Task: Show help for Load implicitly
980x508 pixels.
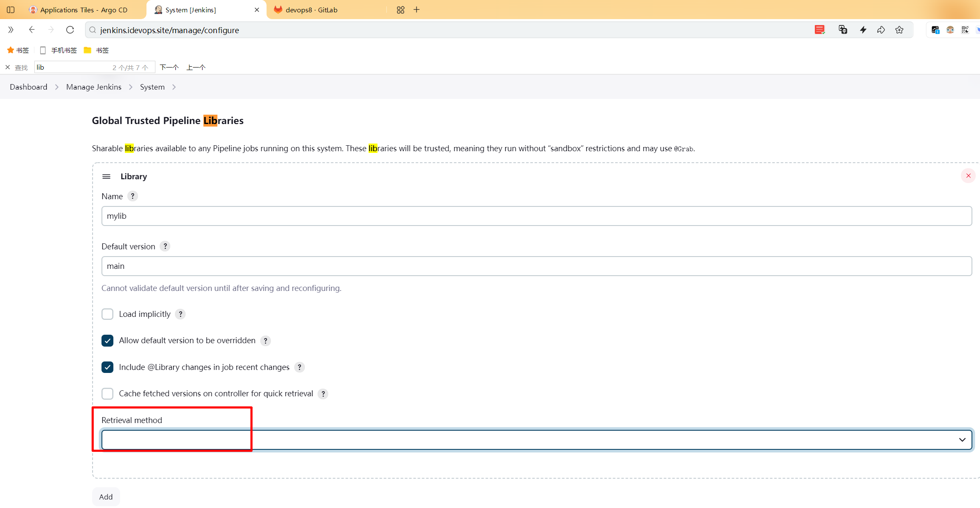Action: [180, 314]
